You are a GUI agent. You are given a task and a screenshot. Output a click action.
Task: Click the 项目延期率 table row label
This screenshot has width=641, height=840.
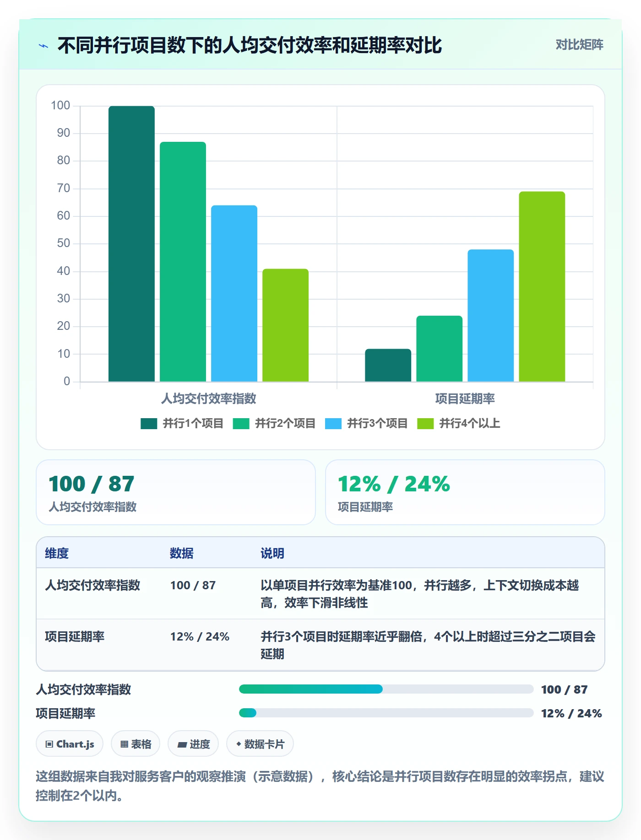(x=75, y=636)
